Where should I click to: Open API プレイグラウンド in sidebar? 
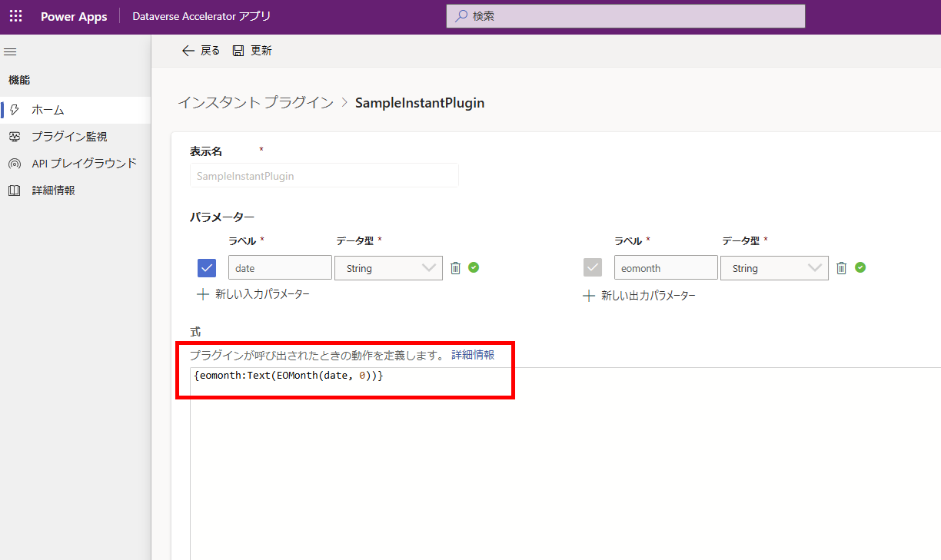click(75, 164)
